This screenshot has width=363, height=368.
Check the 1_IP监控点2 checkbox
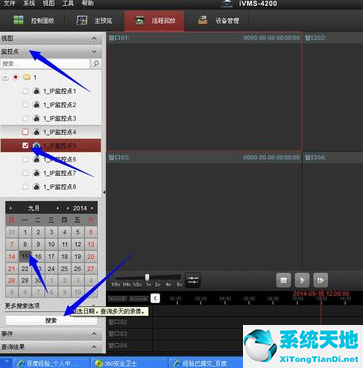click(25, 105)
